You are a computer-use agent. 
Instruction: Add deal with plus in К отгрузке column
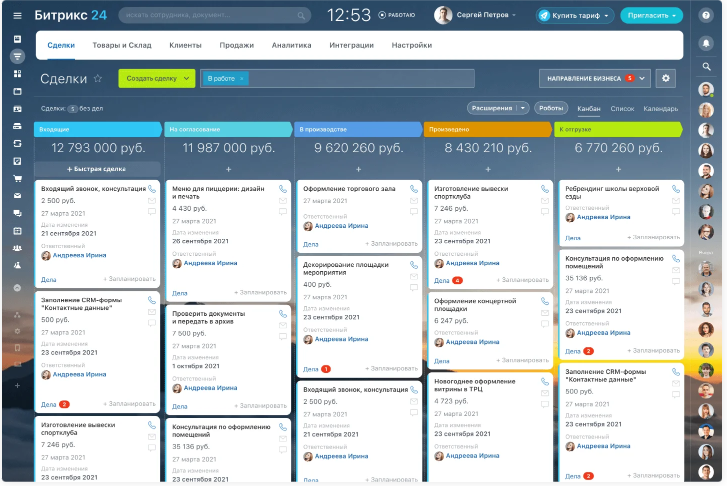(x=619, y=169)
